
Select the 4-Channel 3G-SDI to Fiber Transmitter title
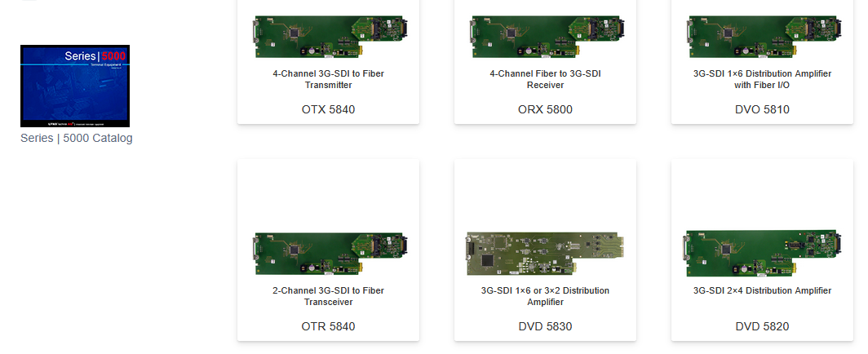328,79
